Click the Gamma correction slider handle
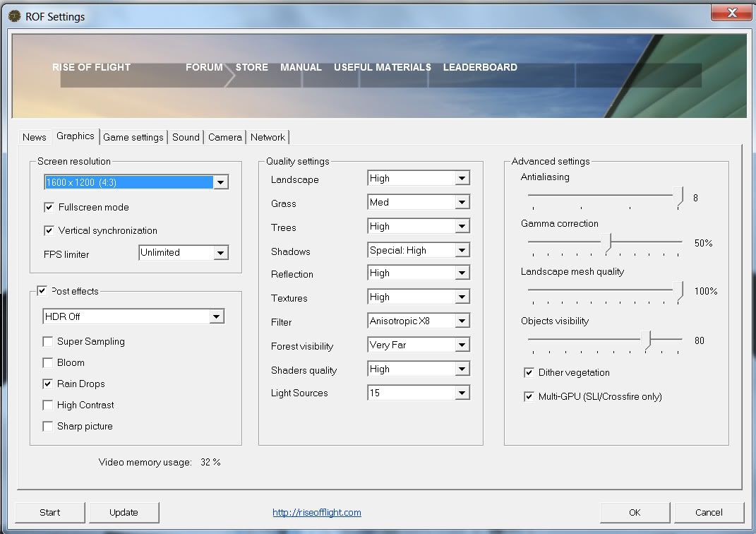 606,243
